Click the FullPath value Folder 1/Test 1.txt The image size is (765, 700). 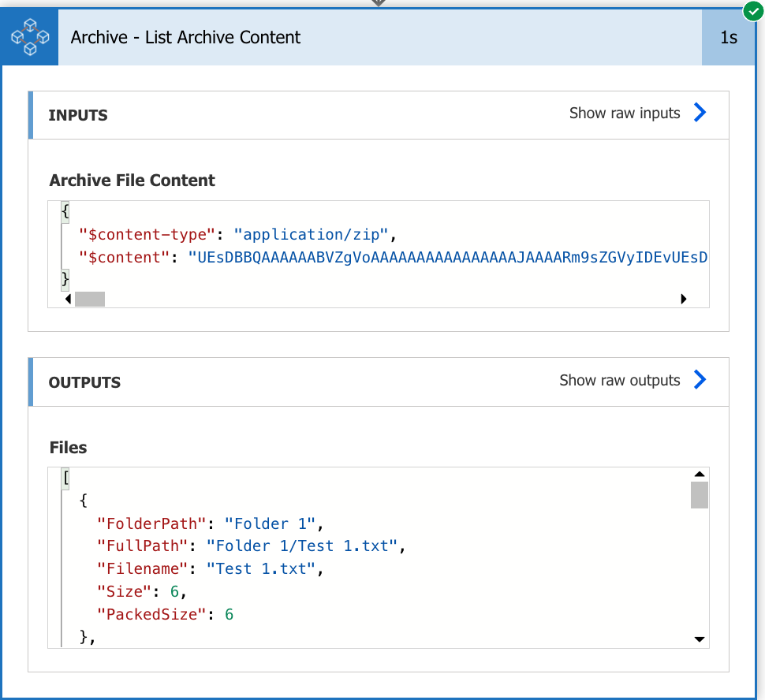(302, 545)
